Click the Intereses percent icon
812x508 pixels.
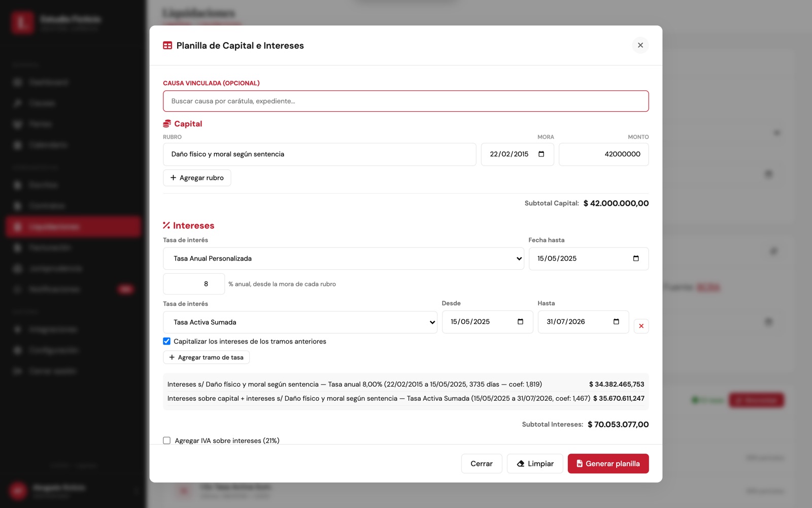coord(166,226)
